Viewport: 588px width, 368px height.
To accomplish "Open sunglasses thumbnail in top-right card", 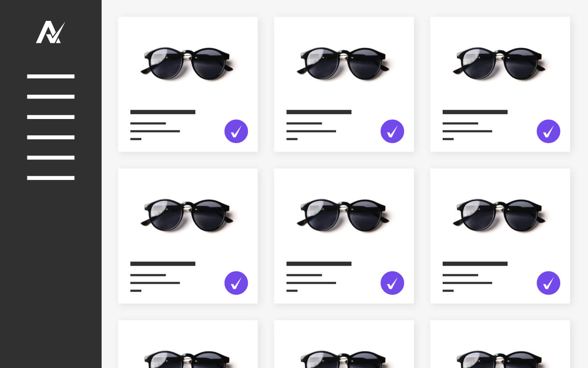I will [x=499, y=63].
